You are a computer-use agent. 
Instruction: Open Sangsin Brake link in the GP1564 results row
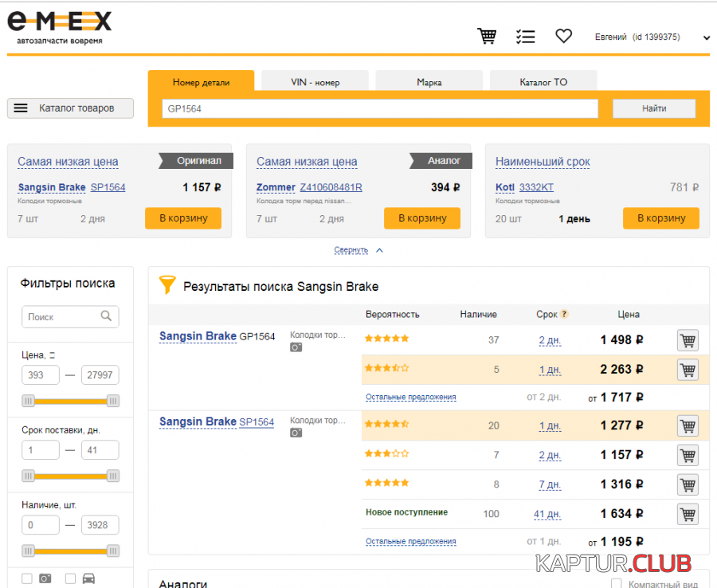pos(198,336)
